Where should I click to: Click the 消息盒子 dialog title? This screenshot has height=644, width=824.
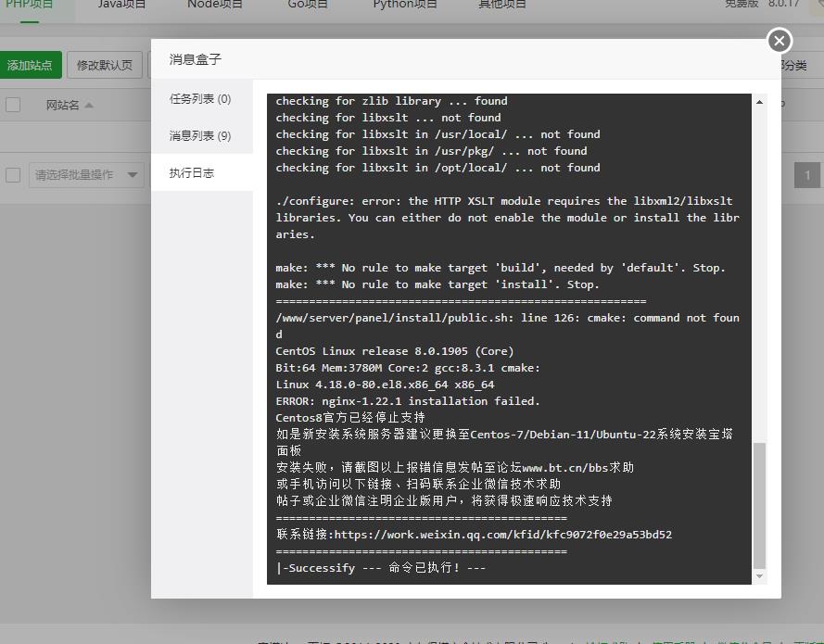pos(196,59)
